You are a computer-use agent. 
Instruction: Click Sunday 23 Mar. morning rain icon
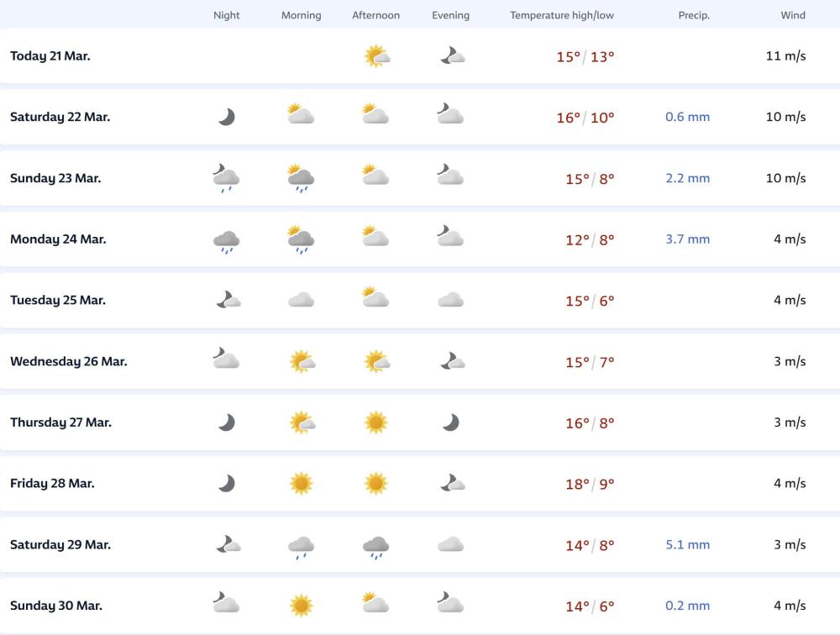point(301,179)
